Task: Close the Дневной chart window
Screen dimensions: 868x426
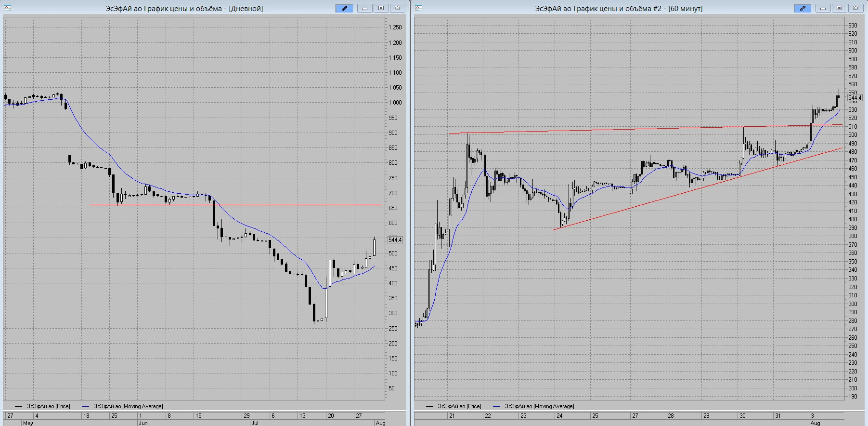Action: tap(397, 8)
